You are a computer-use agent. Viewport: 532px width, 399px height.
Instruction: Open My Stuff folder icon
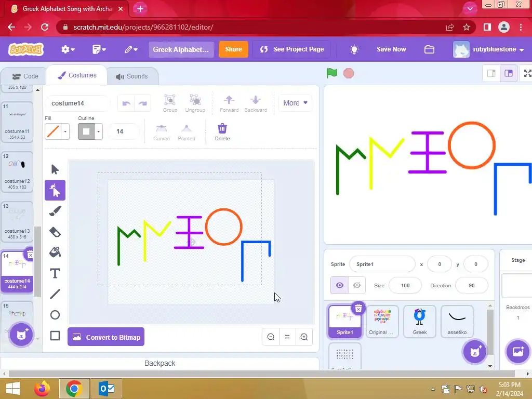pos(429,49)
